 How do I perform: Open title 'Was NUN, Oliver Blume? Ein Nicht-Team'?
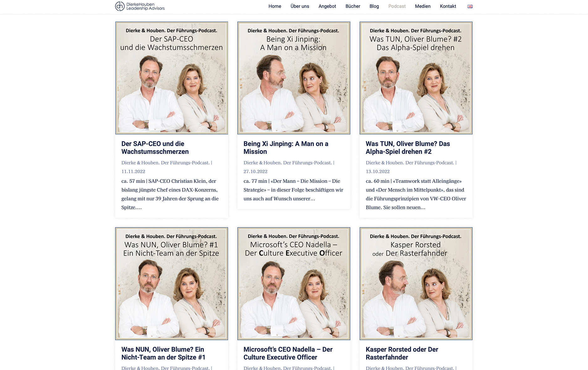click(x=163, y=353)
